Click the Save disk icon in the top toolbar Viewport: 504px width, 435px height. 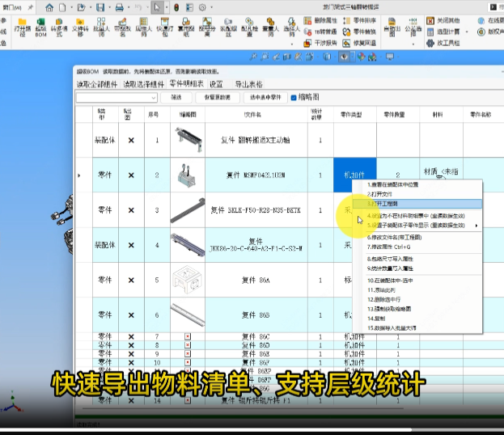(100, 7)
